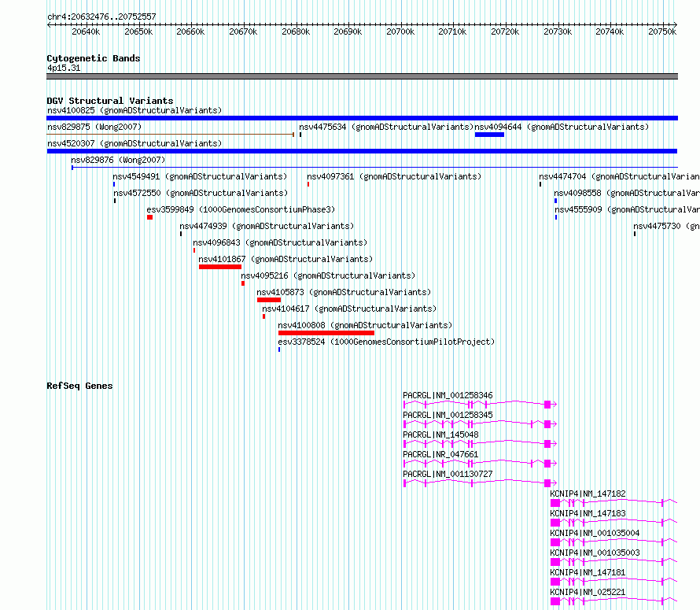Open the nsv4520307 variant label
This screenshot has width=700, height=610.
134,143
